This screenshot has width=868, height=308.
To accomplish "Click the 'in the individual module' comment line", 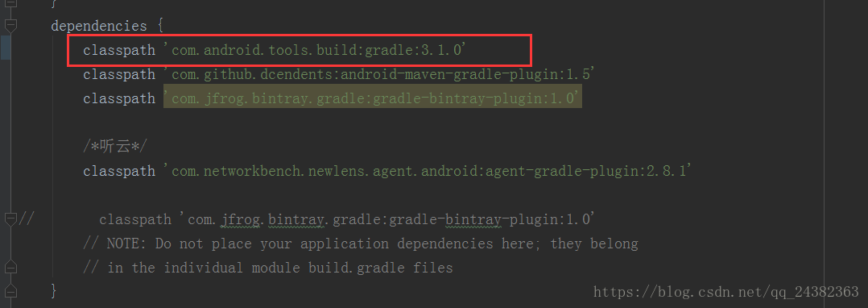I will [x=268, y=268].
